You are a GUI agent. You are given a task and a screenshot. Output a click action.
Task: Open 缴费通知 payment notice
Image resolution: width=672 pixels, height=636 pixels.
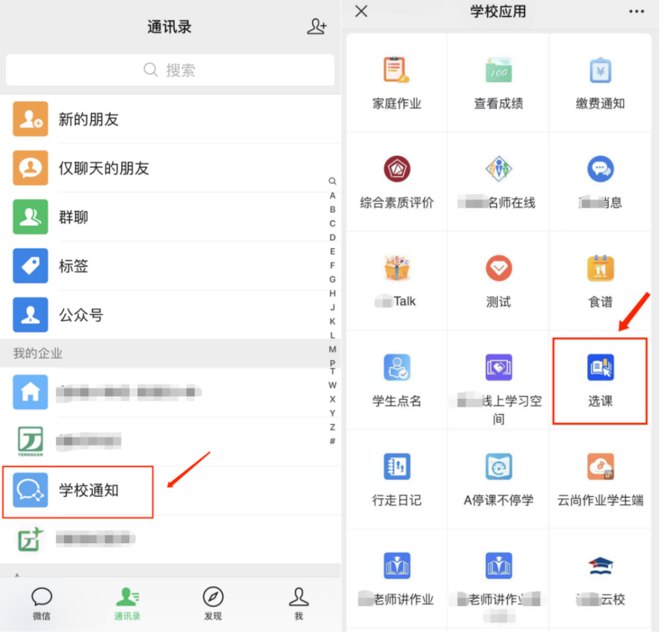coord(600,82)
